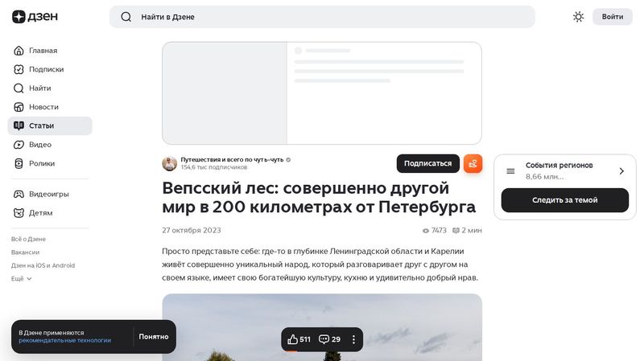
Task: Click the orange icon next to Подписаться
Action: 473,163
